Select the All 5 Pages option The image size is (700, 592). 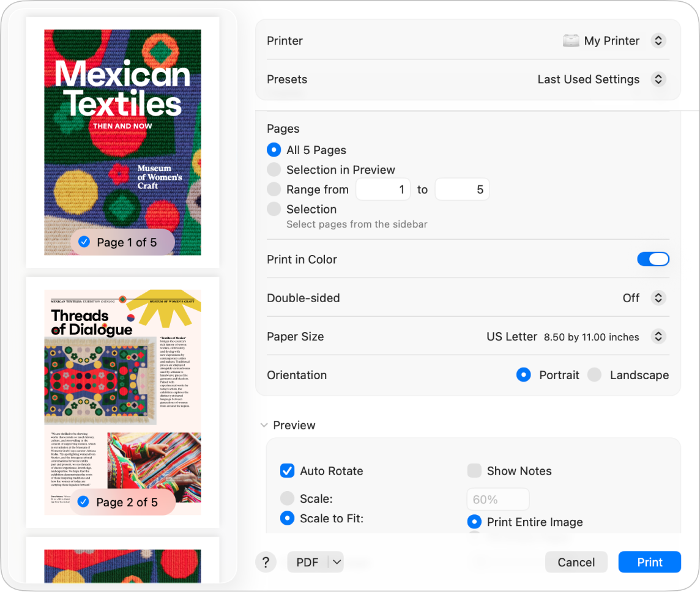click(274, 150)
